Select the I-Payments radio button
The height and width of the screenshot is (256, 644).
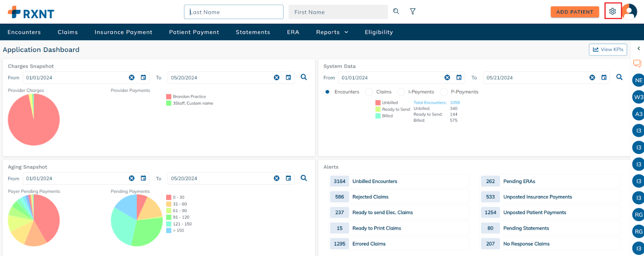pyautogui.click(x=401, y=92)
